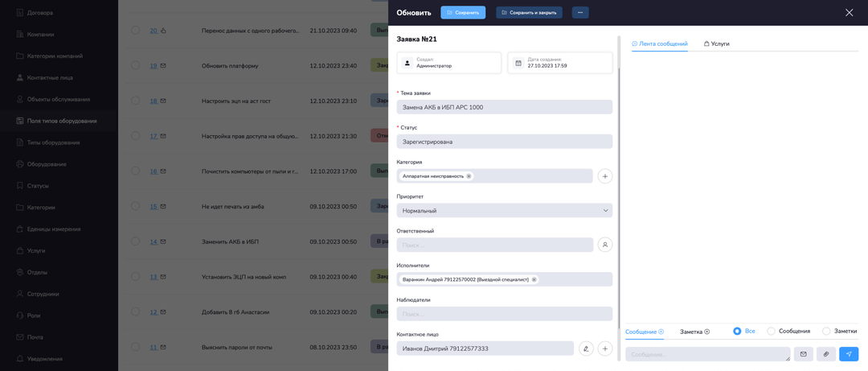Image resolution: width=868 pixels, height=371 pixels.
Task: Click the Контактное лицо field Иванов Дмитрий
Action: (x=485, y=348)
